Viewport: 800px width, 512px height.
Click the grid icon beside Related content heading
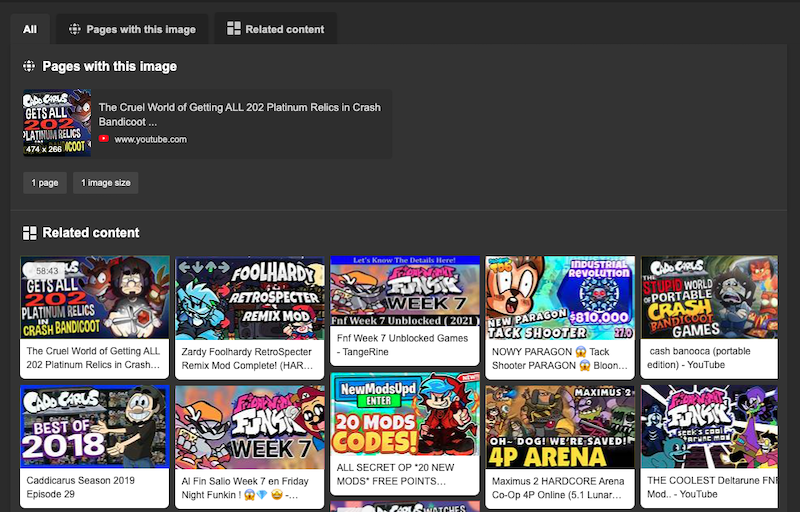pyautogui.click(x=29, y=233)
